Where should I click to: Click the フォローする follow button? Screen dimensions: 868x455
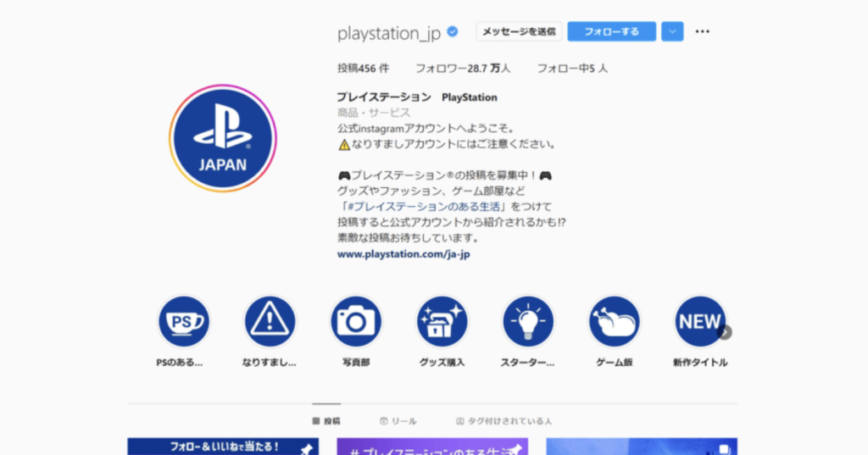click(x=611, y=31)
